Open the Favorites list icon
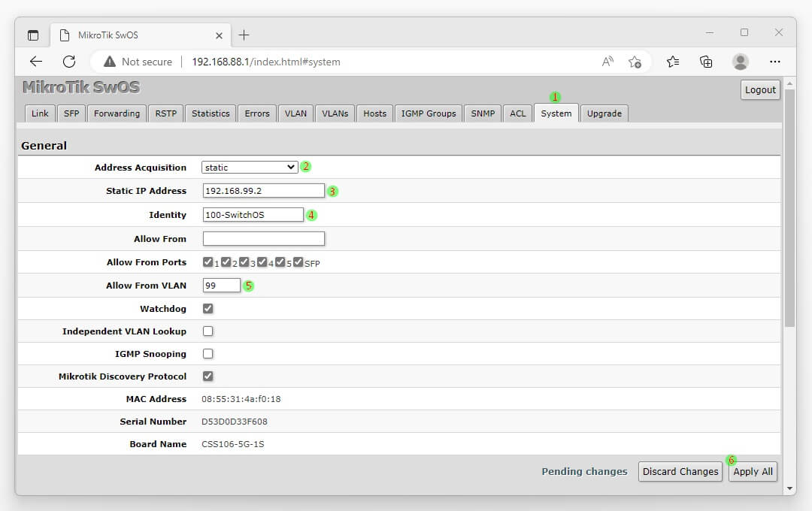The width and height of the screenshot is (812, 511). [x=673, y=62]
